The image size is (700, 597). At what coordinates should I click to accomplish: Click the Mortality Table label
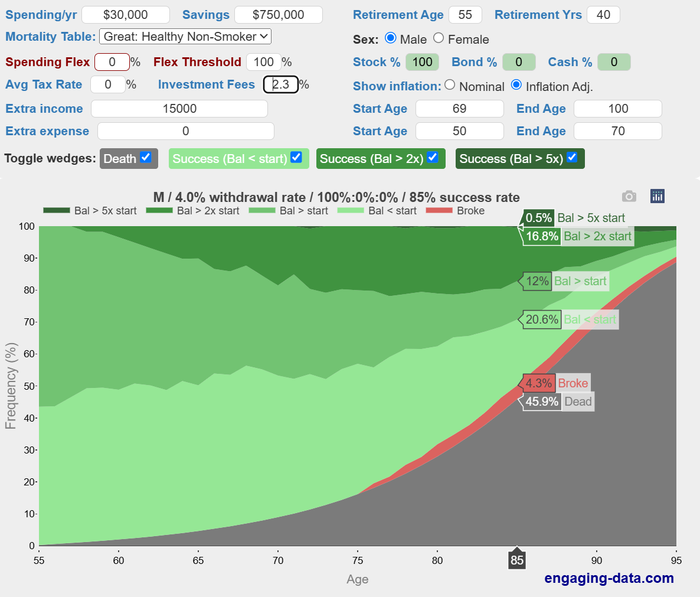(50, 37)
